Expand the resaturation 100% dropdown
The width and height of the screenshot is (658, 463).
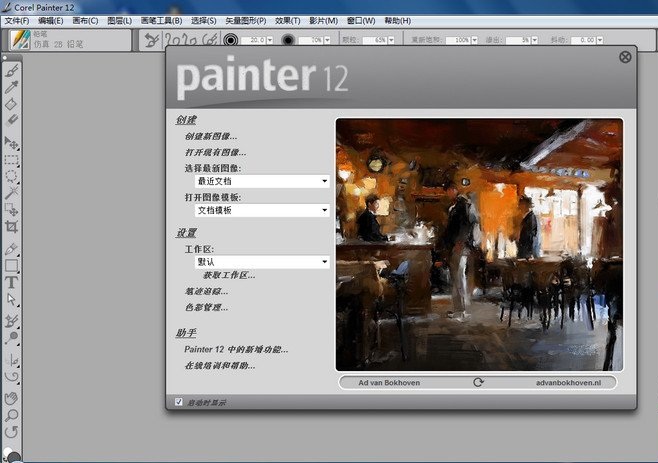[x=475, y=40]
